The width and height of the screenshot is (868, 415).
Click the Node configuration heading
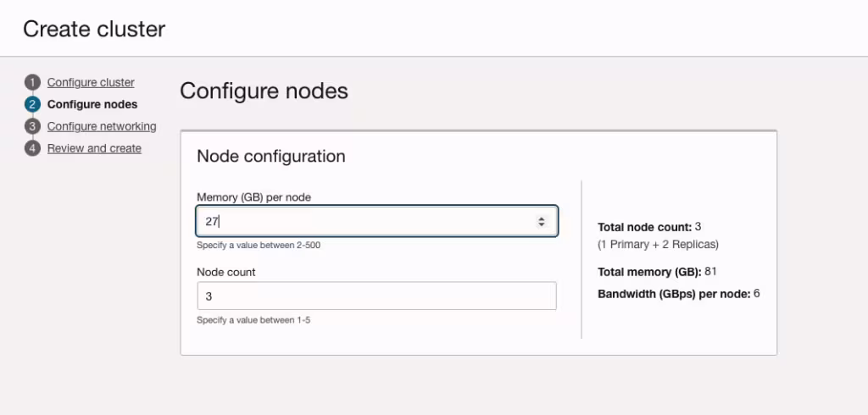click(270, 156)
